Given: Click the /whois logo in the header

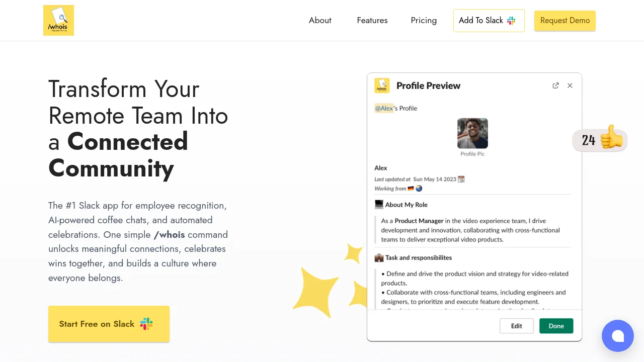Looking at the screenshot, I should click(58, 20).
